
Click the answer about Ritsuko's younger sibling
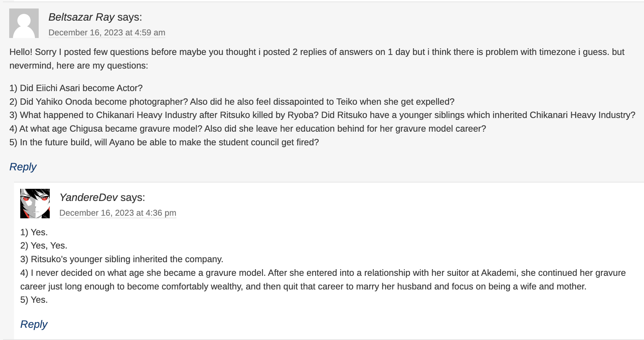coord(122,259)
